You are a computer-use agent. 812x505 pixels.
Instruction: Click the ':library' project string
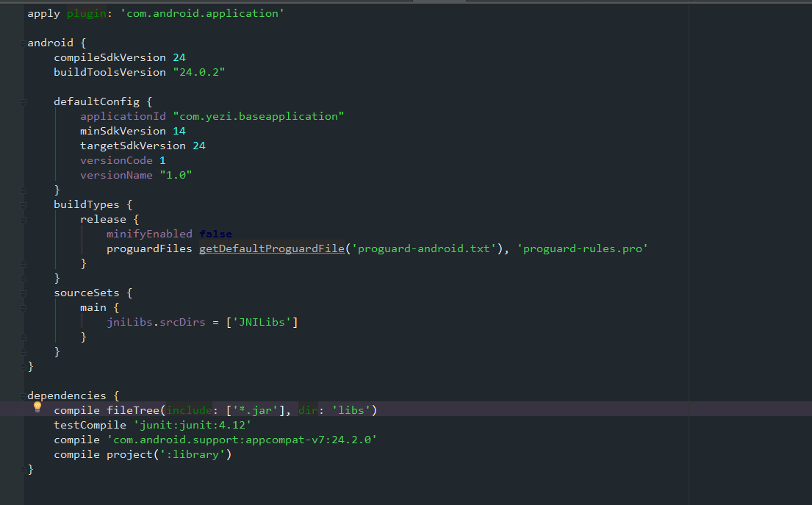click(193, 454)
